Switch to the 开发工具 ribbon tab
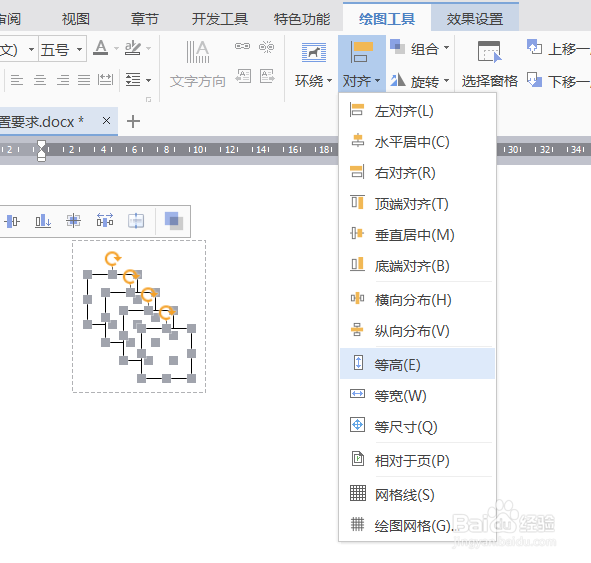 pyautogui.click(x=219, y=18)
